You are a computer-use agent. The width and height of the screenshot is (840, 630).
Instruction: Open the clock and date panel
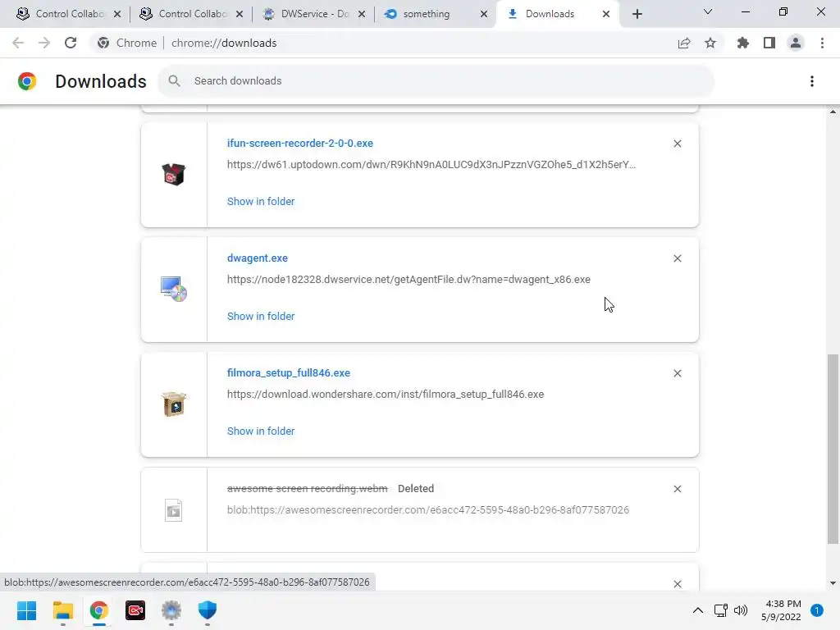pos(781,610)
